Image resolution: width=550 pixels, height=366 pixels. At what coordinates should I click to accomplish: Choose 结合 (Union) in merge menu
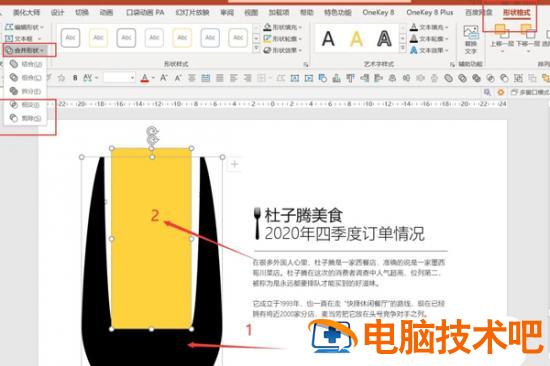26,64
